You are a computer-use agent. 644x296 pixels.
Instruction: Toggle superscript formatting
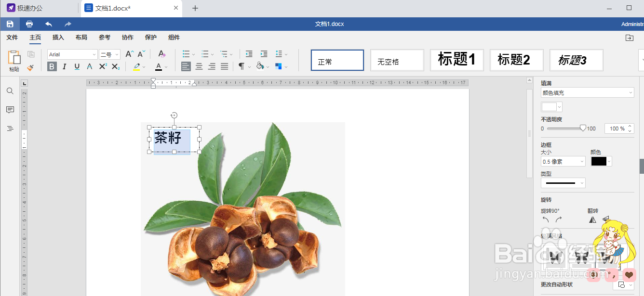[x=103, y=66]
